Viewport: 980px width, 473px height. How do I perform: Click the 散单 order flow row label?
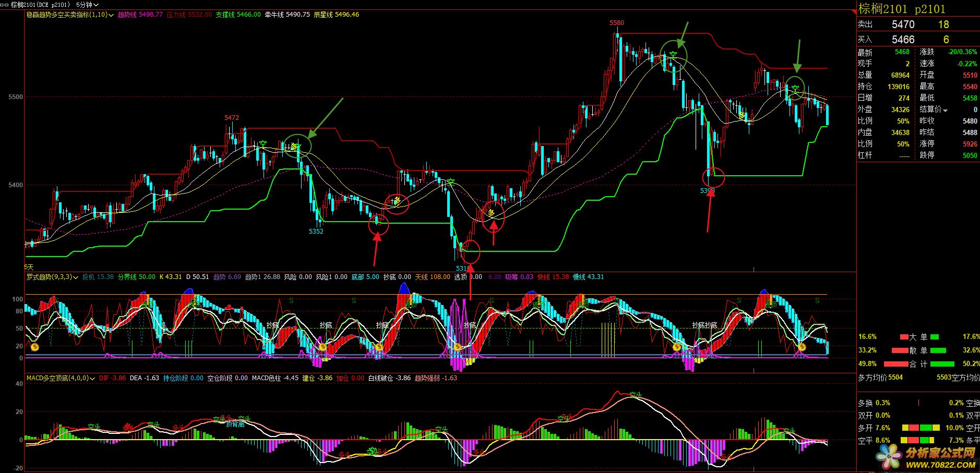point(918,351)
